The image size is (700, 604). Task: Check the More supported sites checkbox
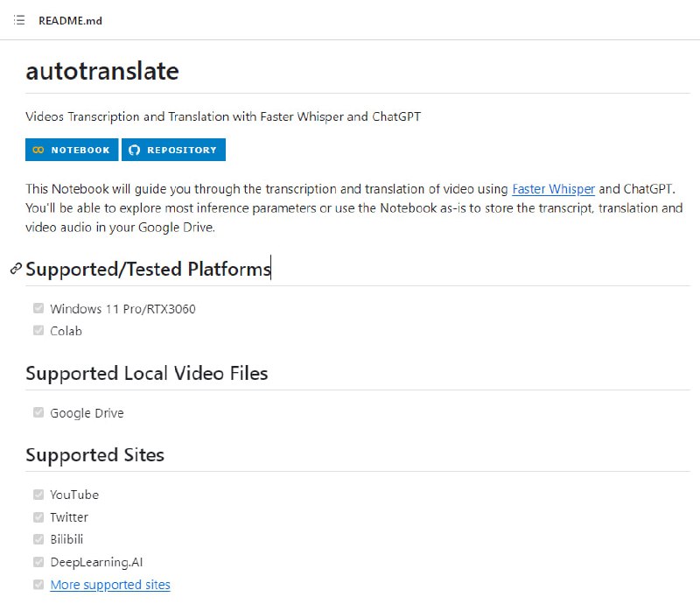click(x=38, y=585)
